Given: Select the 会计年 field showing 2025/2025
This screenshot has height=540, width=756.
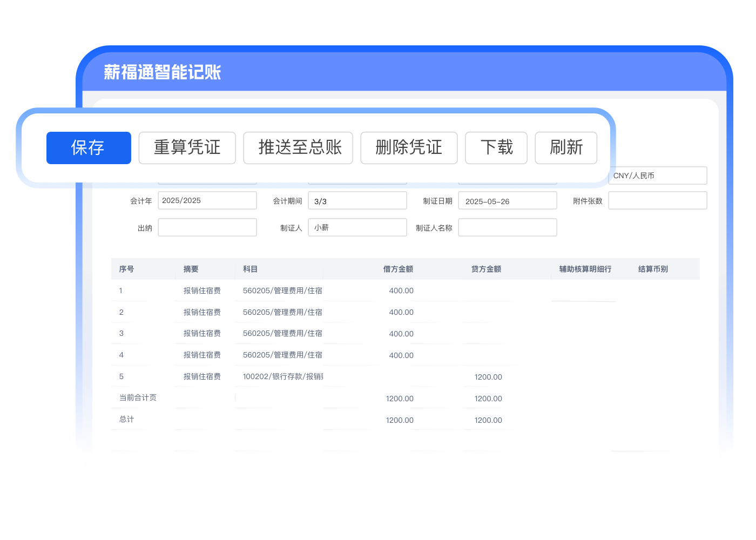Looking at the screenshot, I should click(207, 200).
